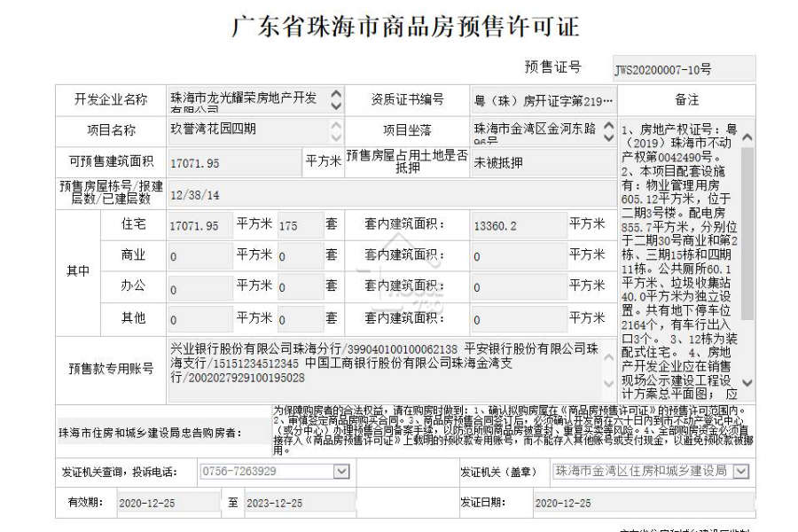
Task: Click down arrow of bank account text area scrollbar
Action: point(608,383)
